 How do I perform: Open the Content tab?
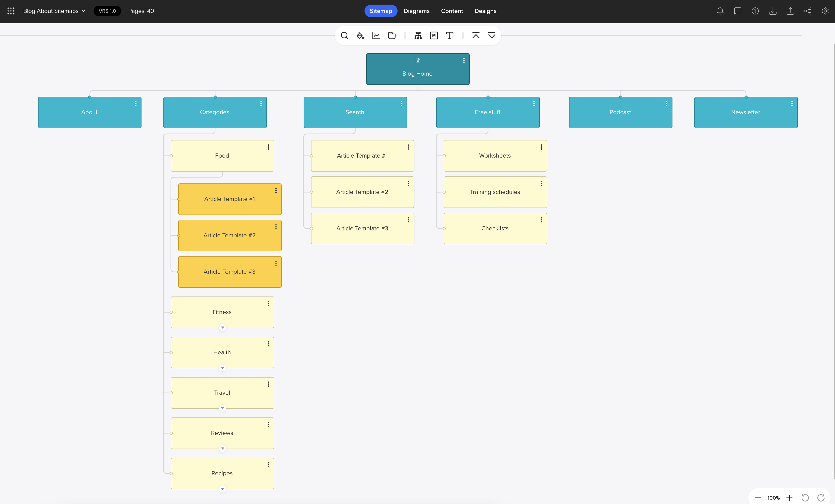pyautogui.click(x=452, y=11)
